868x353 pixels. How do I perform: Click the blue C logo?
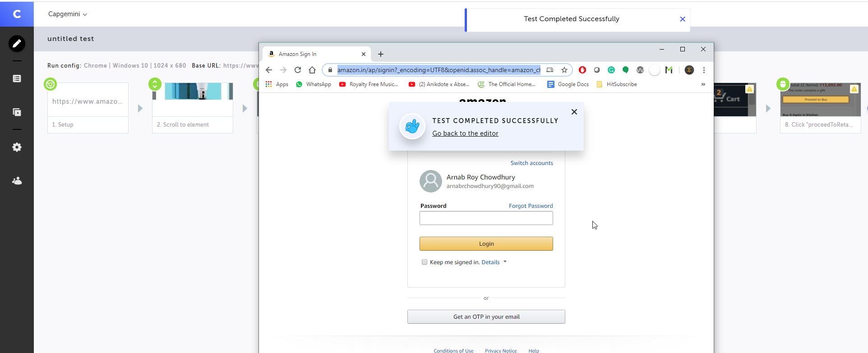coord(17,14)
